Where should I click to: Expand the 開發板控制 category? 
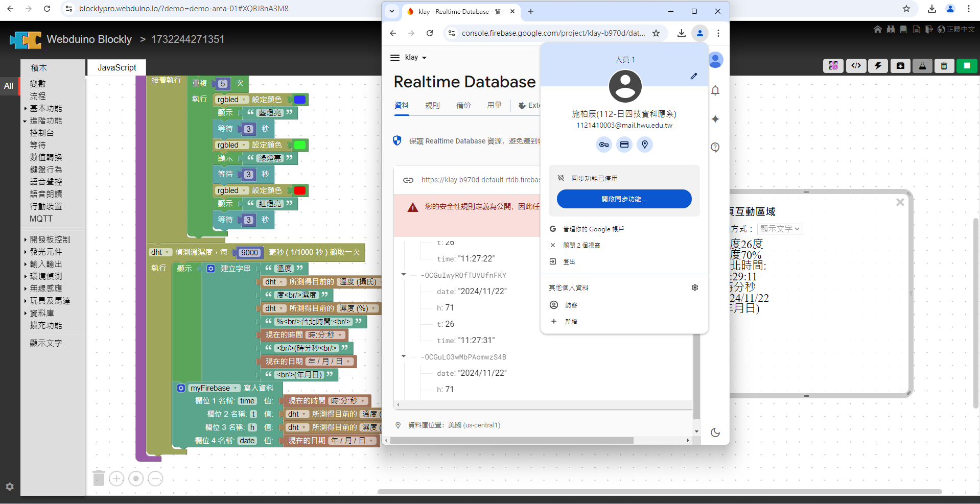click(x=50, y=239)
